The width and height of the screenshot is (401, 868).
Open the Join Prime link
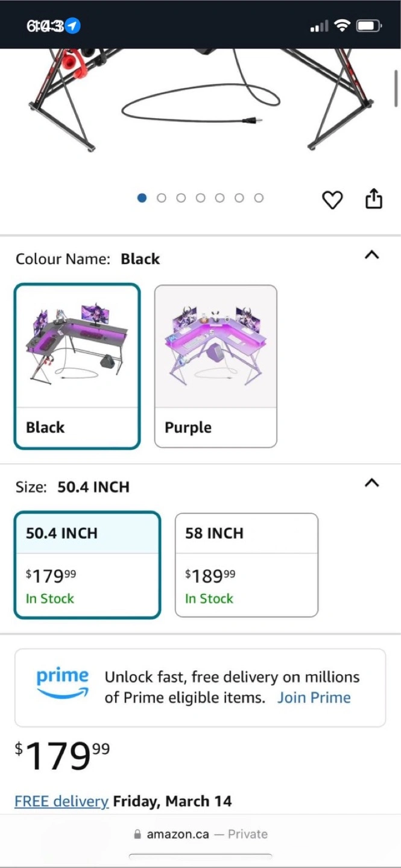pyautogui.click(x=314, y=698)
